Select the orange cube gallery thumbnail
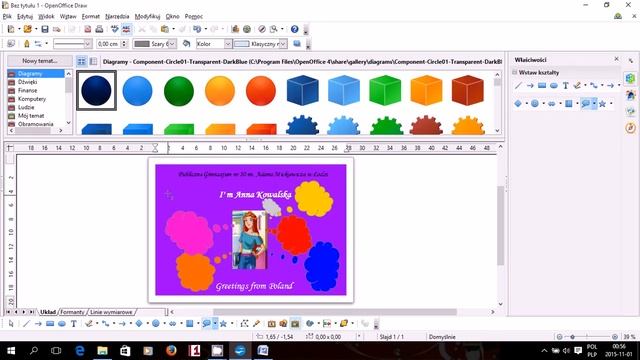This screenshot has height=360, width=640. (x=426, y=91)
